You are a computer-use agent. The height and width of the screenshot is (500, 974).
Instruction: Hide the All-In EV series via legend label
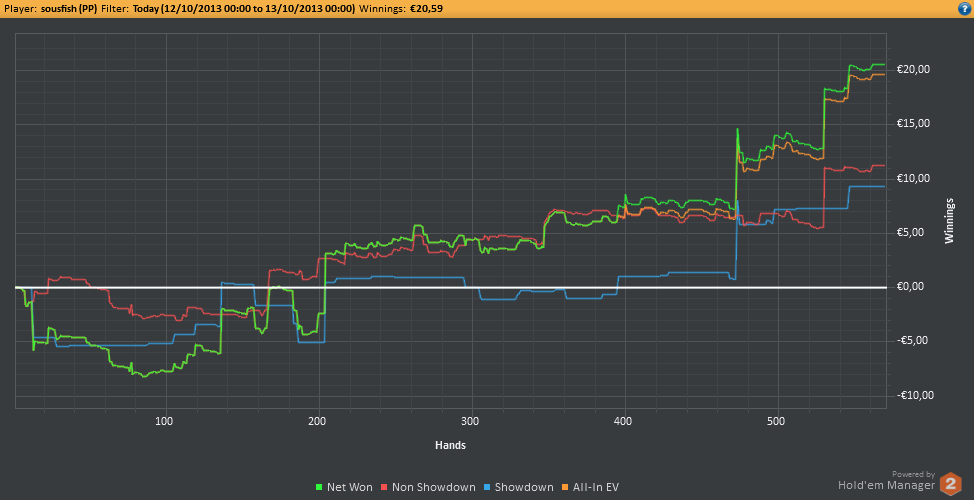coord(596,488)
